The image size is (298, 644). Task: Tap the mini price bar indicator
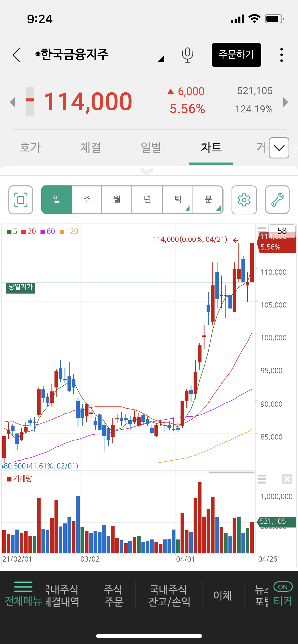point(30,101)
